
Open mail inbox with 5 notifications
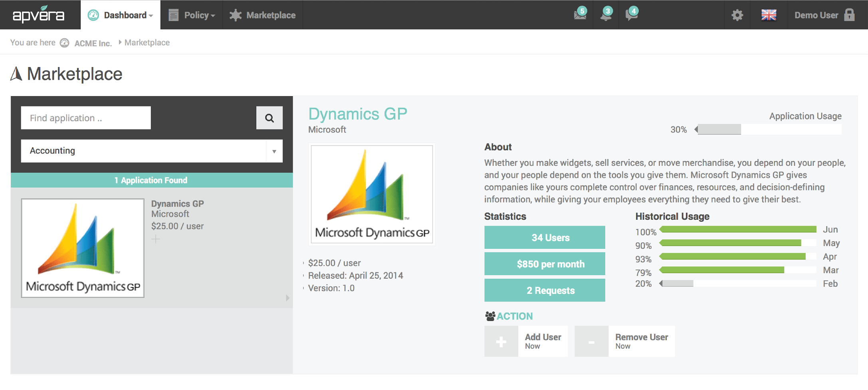click(580, 14)
